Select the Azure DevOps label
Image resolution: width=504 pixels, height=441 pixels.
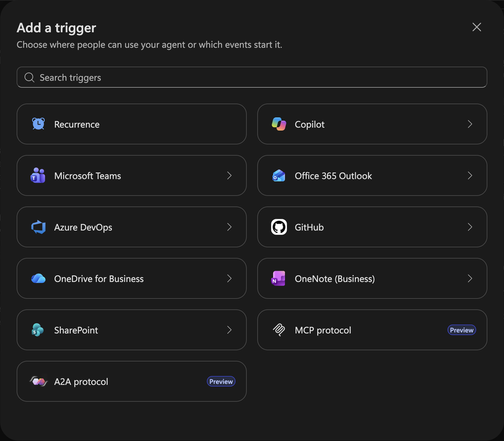83,227
